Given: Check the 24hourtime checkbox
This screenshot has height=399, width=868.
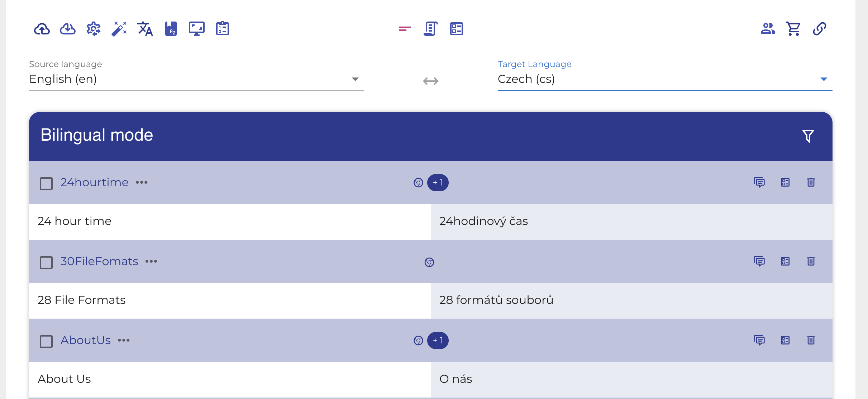Looking at the screenshot, I should tap(46, 183).
